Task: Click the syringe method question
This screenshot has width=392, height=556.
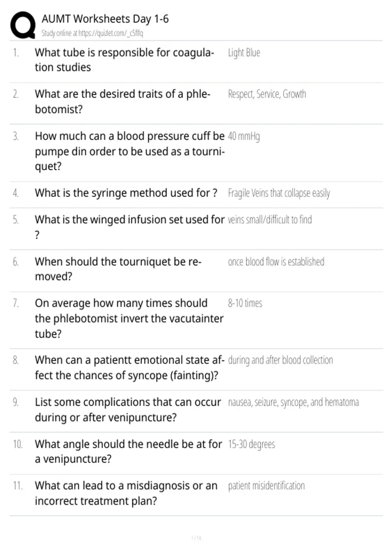Action: pyautogui.click(x=126, y=193)
